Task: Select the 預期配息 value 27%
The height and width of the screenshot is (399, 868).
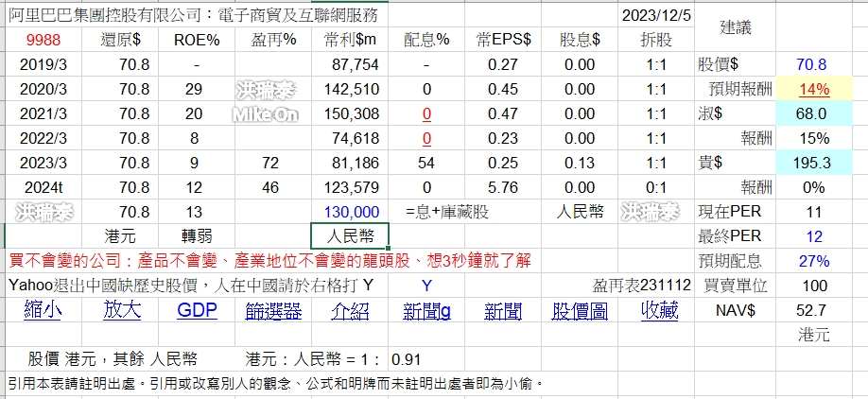Action: pyautogui.click(x=814, y=261)
